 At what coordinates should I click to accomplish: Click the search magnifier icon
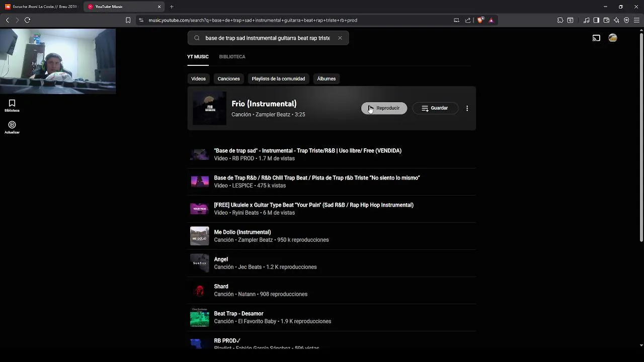click(x=197, y=38)
